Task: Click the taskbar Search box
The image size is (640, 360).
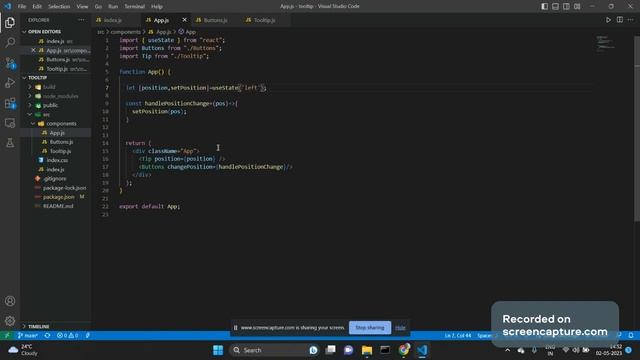Action: (x=273, y=350)
